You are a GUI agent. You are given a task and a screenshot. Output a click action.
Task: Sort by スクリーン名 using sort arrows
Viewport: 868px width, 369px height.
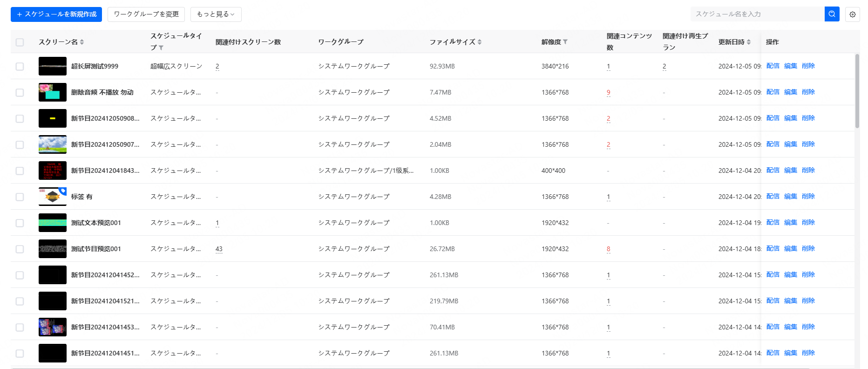tap(82, 42)
